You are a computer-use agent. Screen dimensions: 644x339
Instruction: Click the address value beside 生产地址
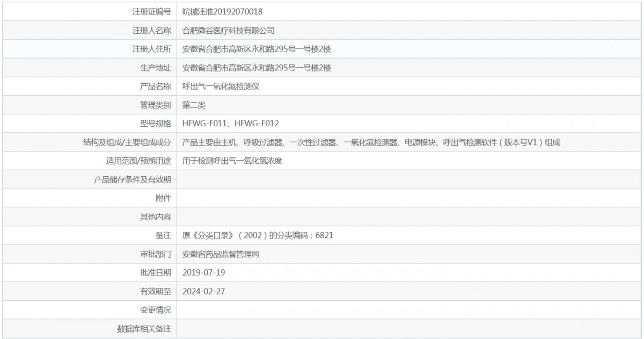[257, 68]
